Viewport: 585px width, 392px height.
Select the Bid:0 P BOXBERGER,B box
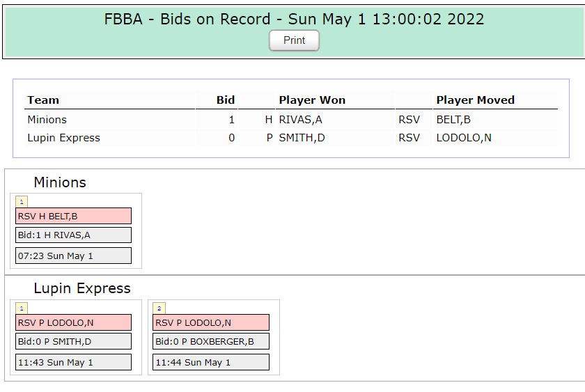tap(211, 342)
